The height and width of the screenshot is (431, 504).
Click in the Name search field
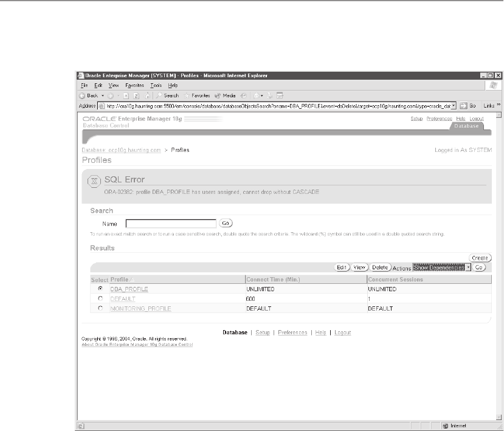point(171,223)
